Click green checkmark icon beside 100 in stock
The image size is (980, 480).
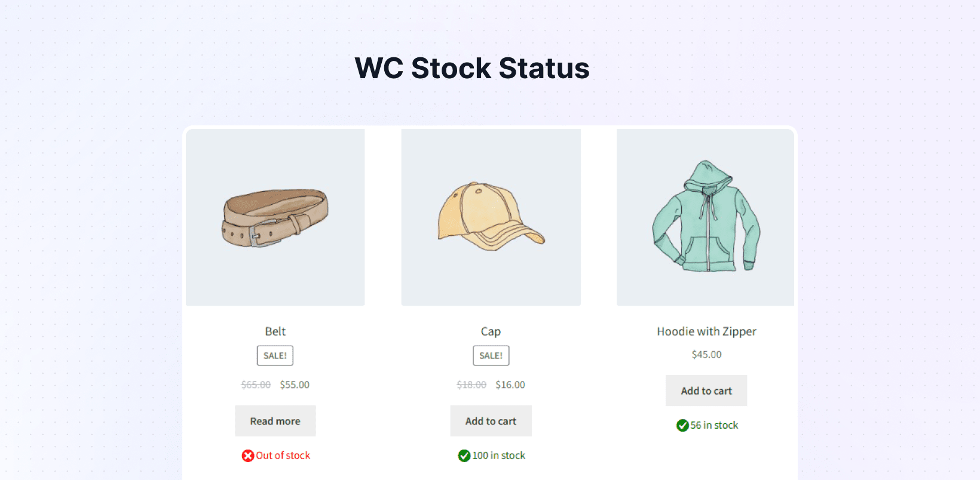pyautogui.click(x=464, y=456)
